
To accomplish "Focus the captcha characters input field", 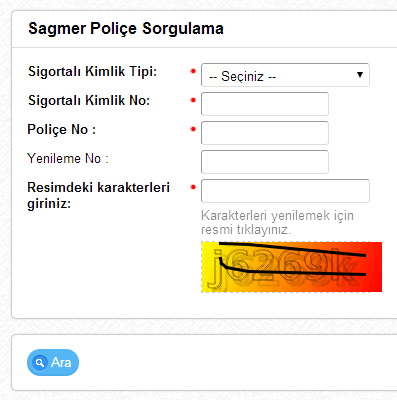I will point(285,191).
